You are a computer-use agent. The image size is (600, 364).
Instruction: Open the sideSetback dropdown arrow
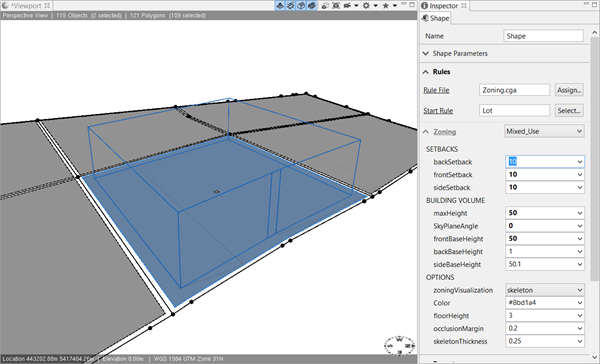[579, 188]
